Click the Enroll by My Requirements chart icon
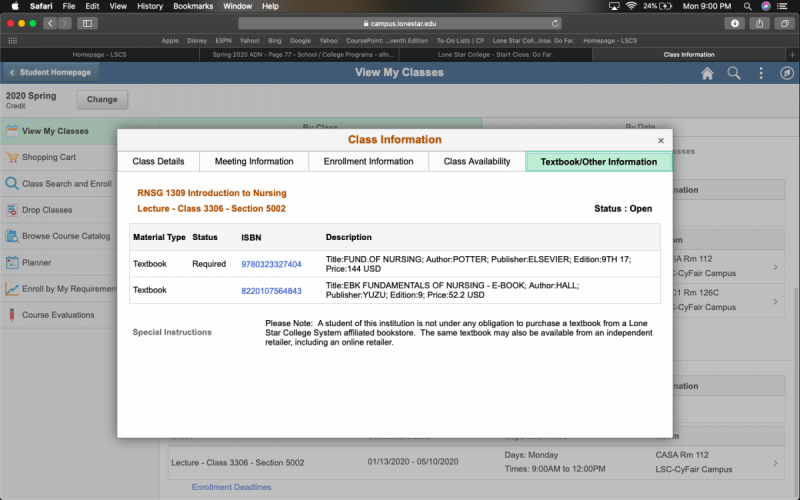 (12, 289)
